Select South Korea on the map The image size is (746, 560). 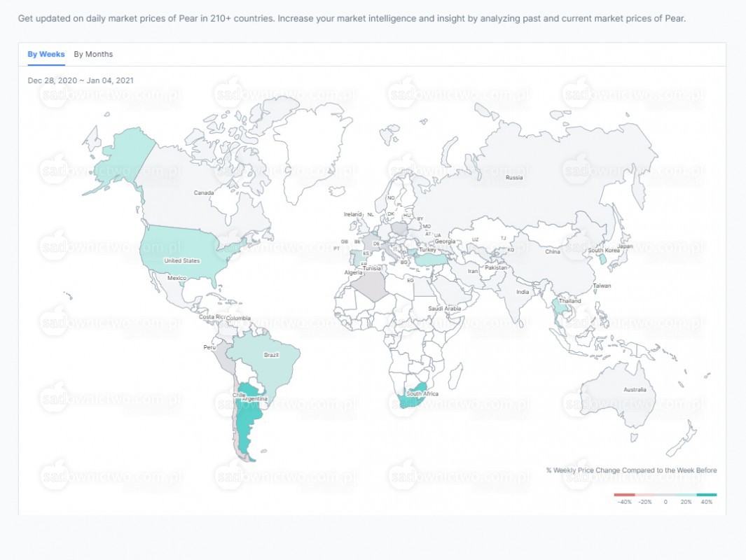pyautogui.click(x=602, y=259)
